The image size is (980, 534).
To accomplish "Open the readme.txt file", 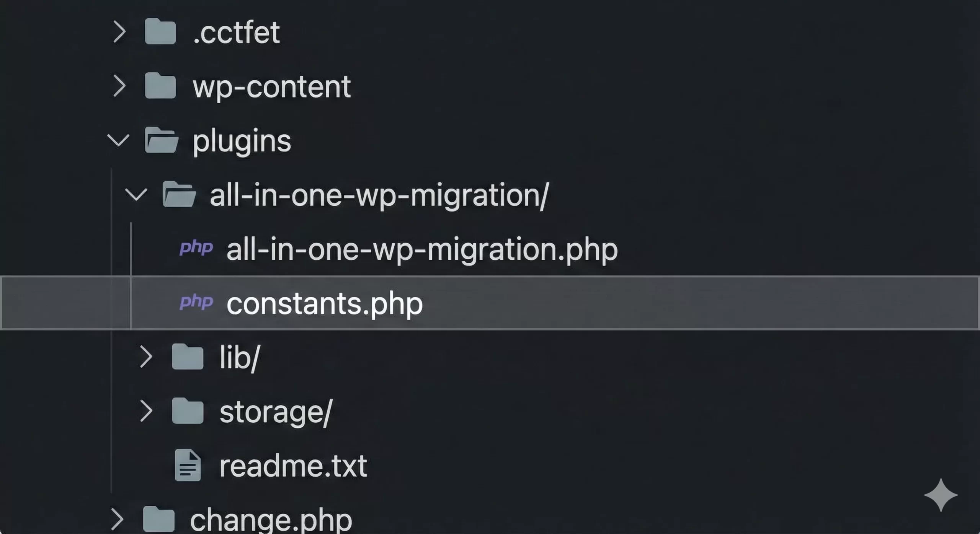I will point(293,466).
